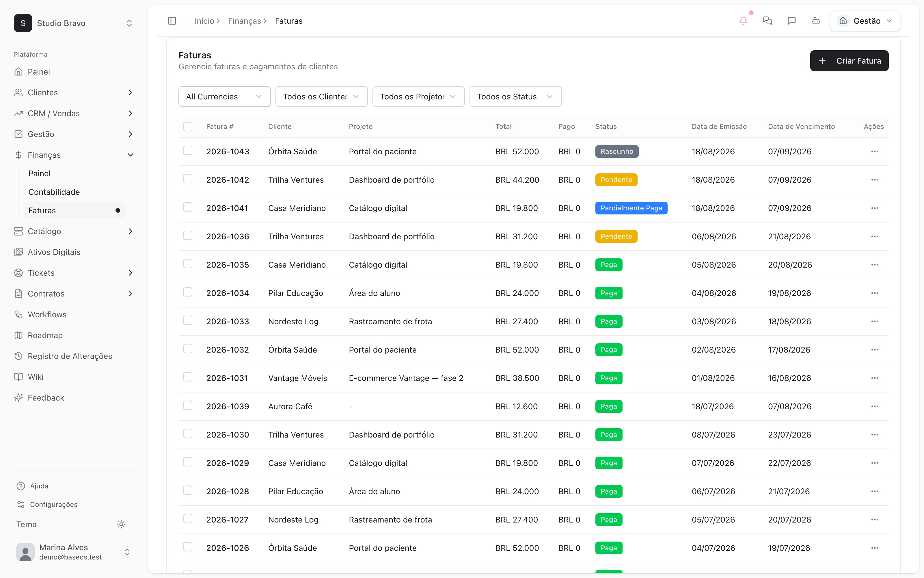Open row actions for invoice 2026-1041
924x578 pixels.
tap(875, 208)
